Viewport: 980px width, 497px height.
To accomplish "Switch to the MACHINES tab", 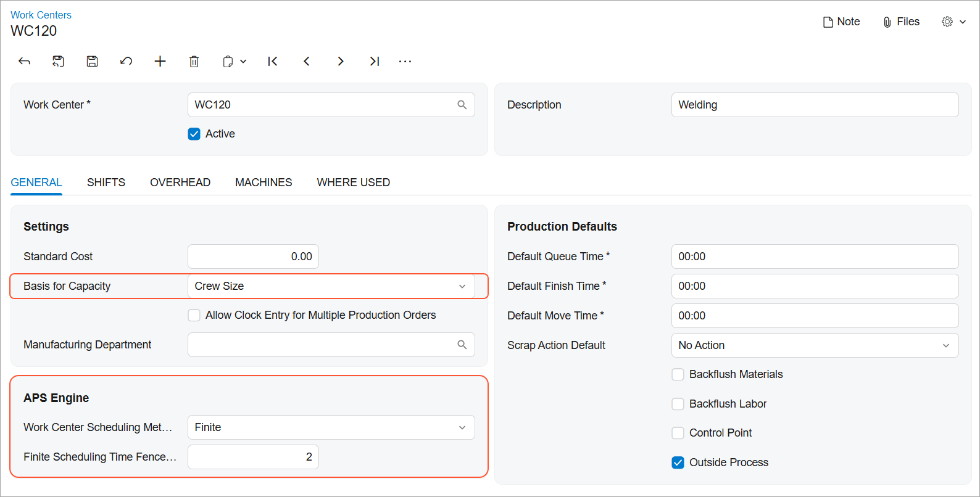I will point(264,183).
